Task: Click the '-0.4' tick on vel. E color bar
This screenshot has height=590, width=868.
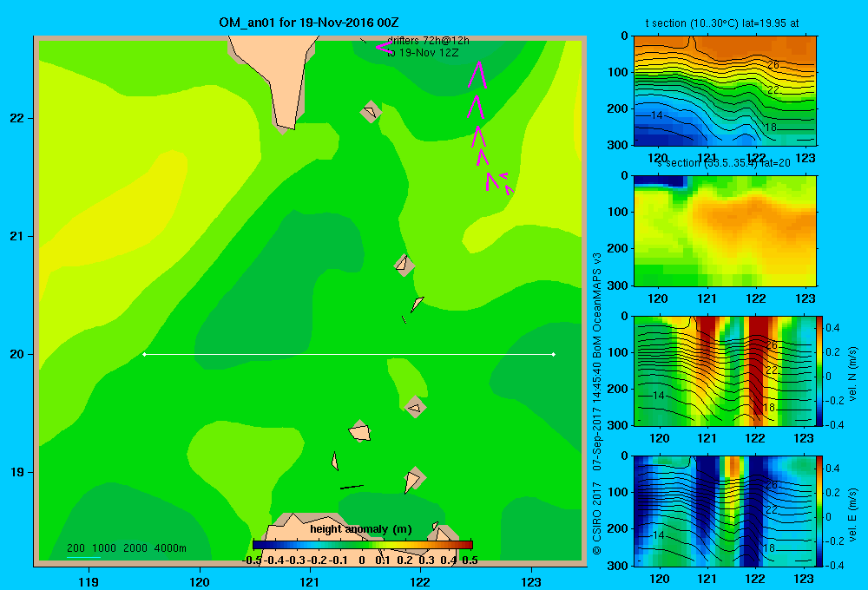Action: [x=834, y=565]
